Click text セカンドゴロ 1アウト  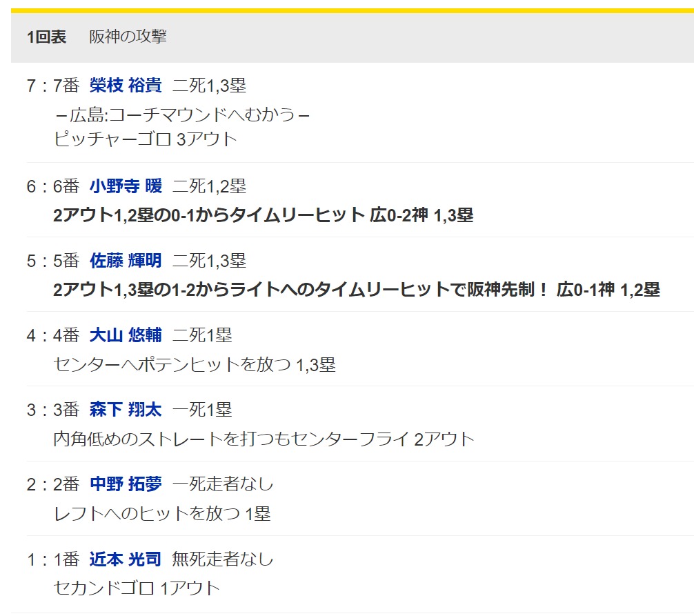[137, 588]
